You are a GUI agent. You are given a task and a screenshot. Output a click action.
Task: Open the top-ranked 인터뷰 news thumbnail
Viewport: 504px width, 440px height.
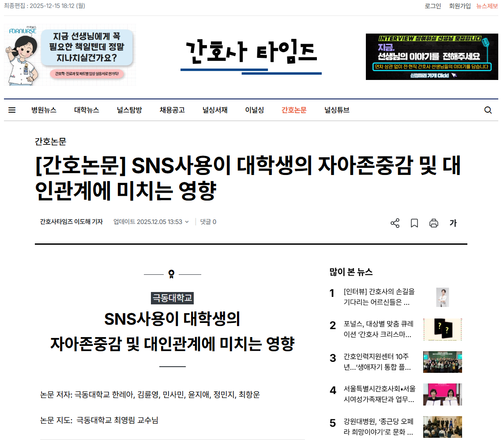click(x=442, y=297)
